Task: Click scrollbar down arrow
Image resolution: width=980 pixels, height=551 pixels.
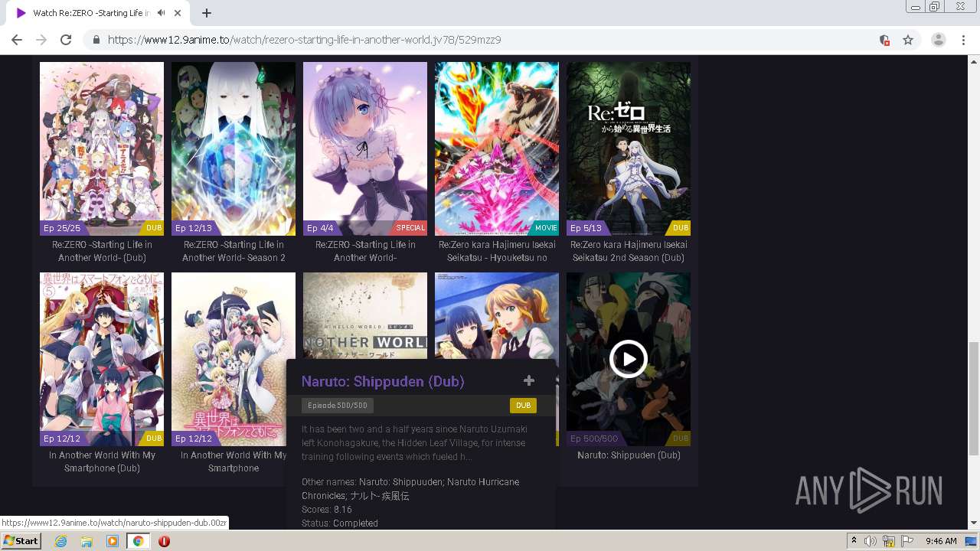Action: click(974, 523)
